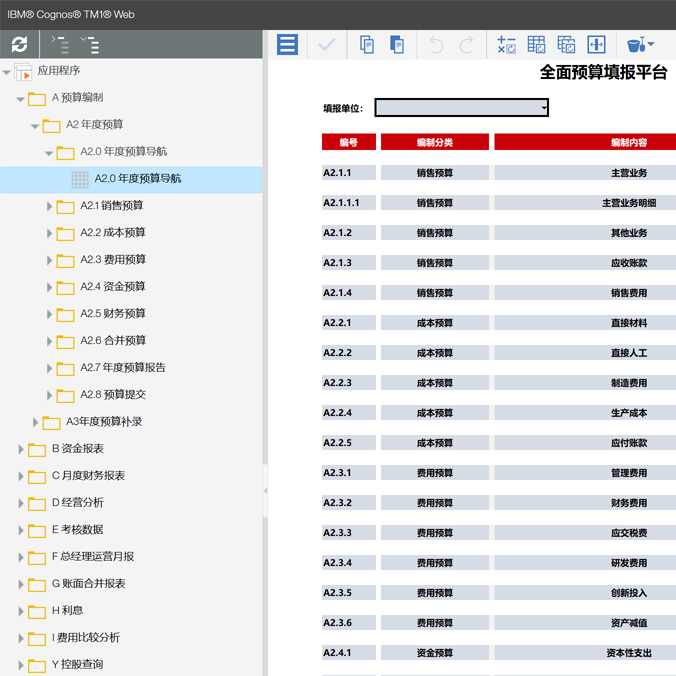
Task: Select the C 月度财务报表 folder label
Action: pyautogui.click(x=88, y=476)
